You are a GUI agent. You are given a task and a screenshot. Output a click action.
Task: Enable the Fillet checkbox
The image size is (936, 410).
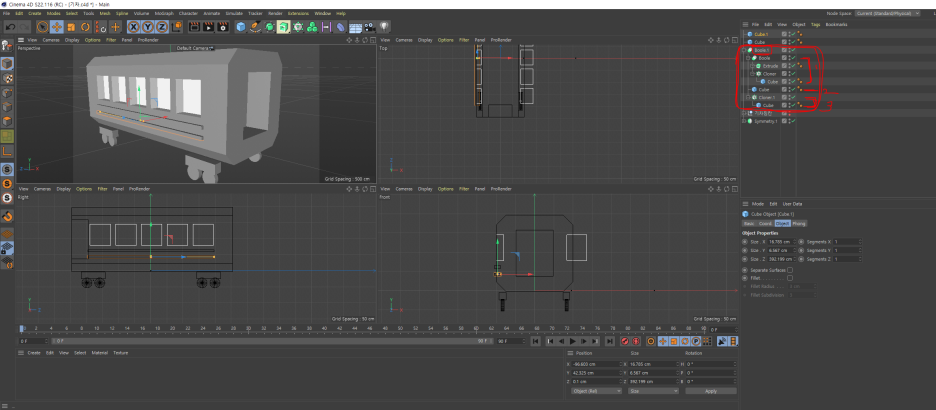click(790, 278)
